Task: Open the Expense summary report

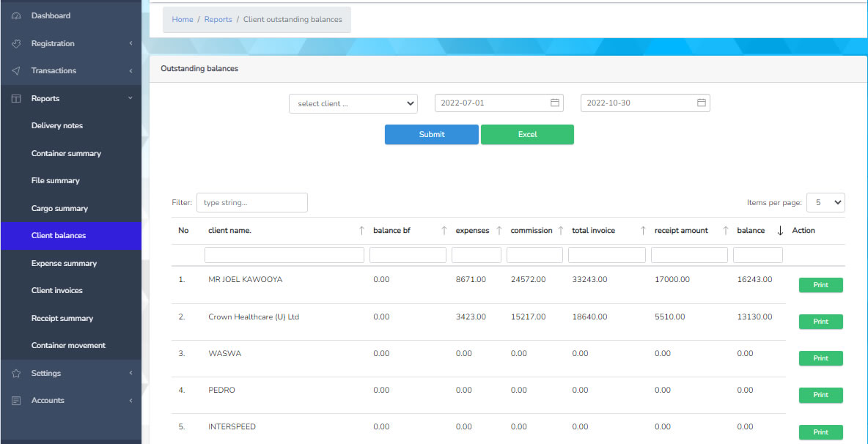Action: click(65, 263)
